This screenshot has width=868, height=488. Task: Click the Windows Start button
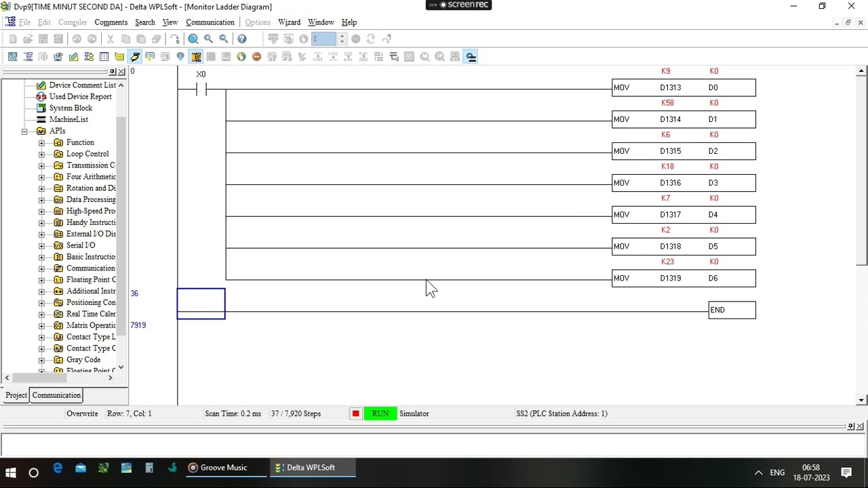pos(11,472)
